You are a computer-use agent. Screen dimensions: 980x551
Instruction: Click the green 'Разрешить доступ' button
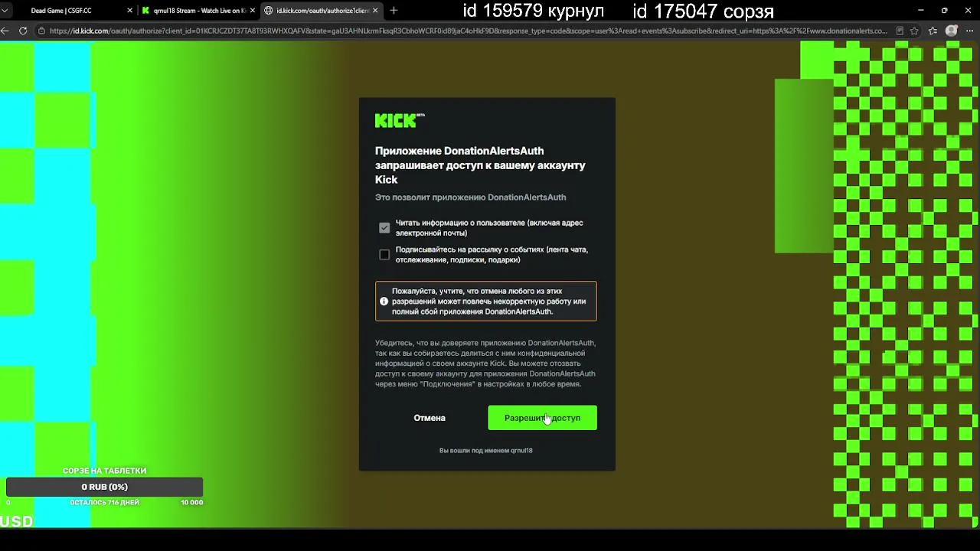(542, 418)
